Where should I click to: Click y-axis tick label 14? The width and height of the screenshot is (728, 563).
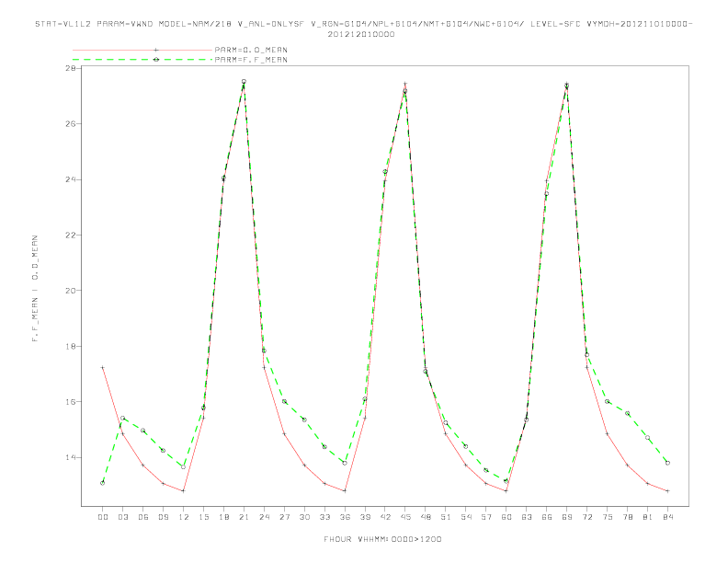(71, 457)
